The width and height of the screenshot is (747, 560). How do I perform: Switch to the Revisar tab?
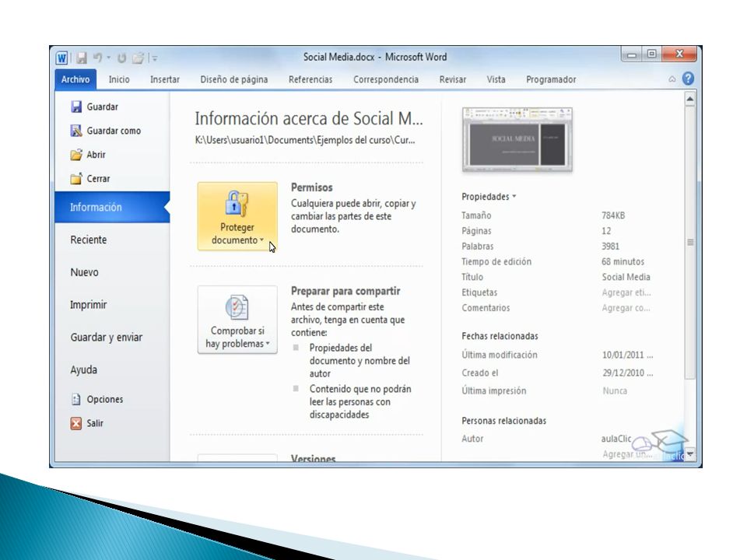(453, 79)
